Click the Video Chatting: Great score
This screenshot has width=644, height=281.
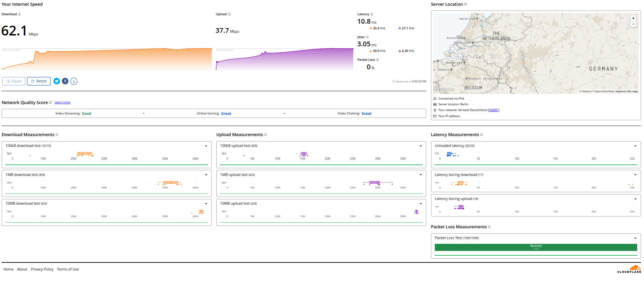[x=354, y=113]
